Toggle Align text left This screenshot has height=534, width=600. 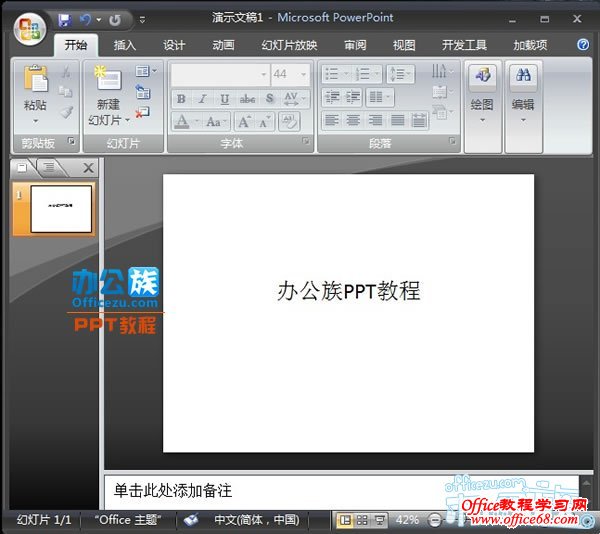tap(331, 121)
